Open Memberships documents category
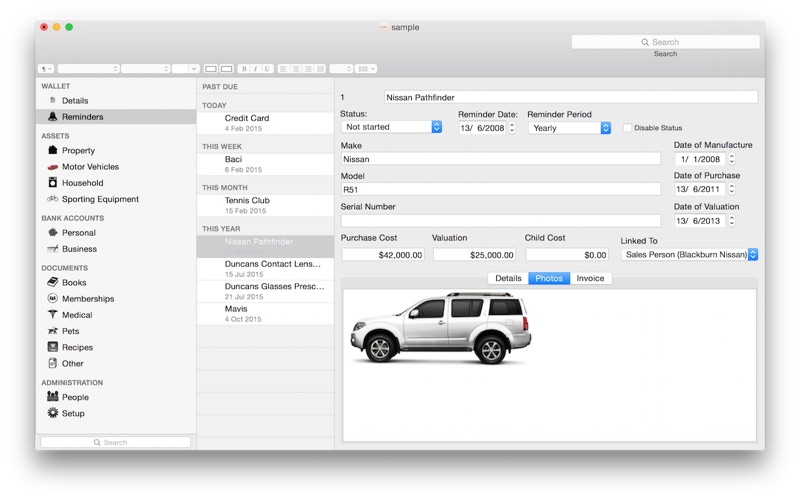 [x=88, y=299]
